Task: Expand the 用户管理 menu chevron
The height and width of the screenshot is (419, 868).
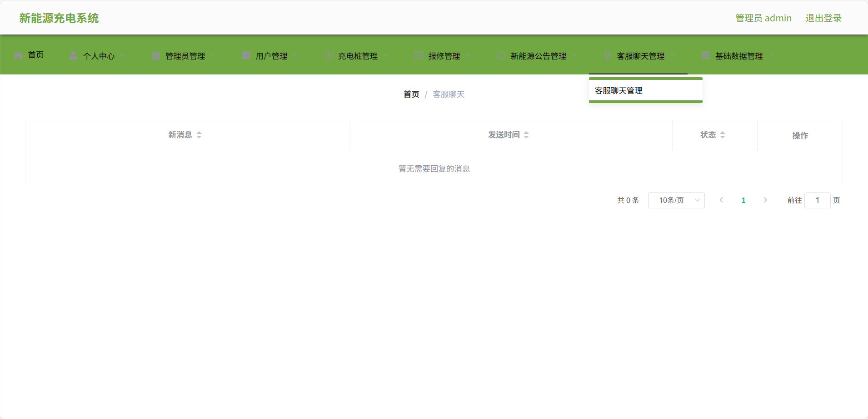Action: (x=295, y=55)
